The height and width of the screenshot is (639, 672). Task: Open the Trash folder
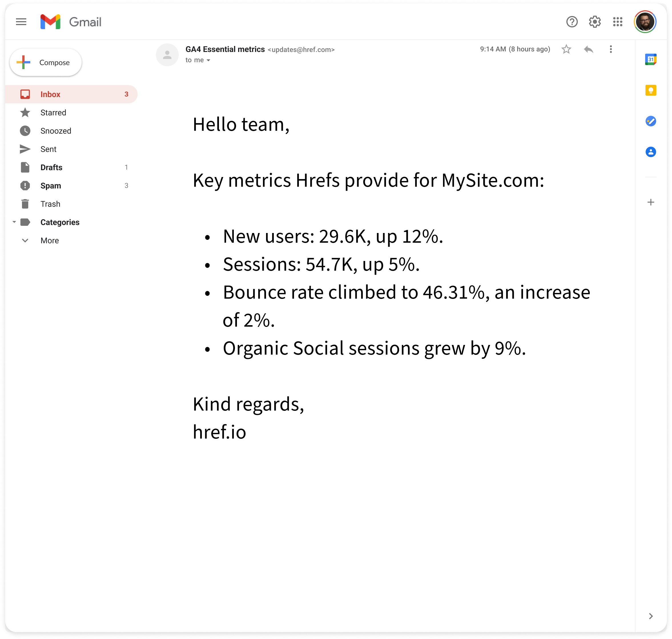71,204
